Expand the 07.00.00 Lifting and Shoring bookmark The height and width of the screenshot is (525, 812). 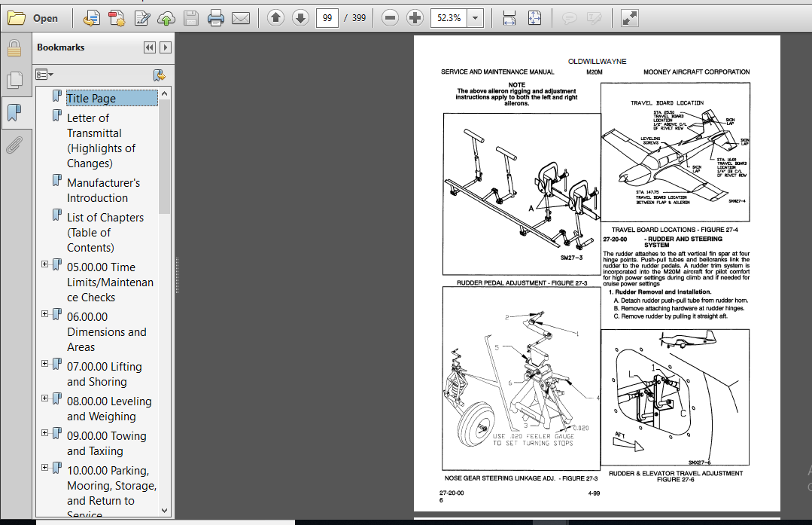(x=44, y=363)
